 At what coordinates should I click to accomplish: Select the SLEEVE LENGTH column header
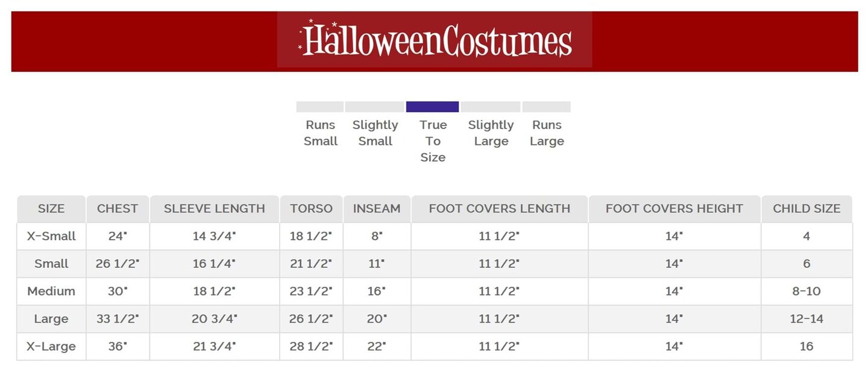(x=215, y=209)
